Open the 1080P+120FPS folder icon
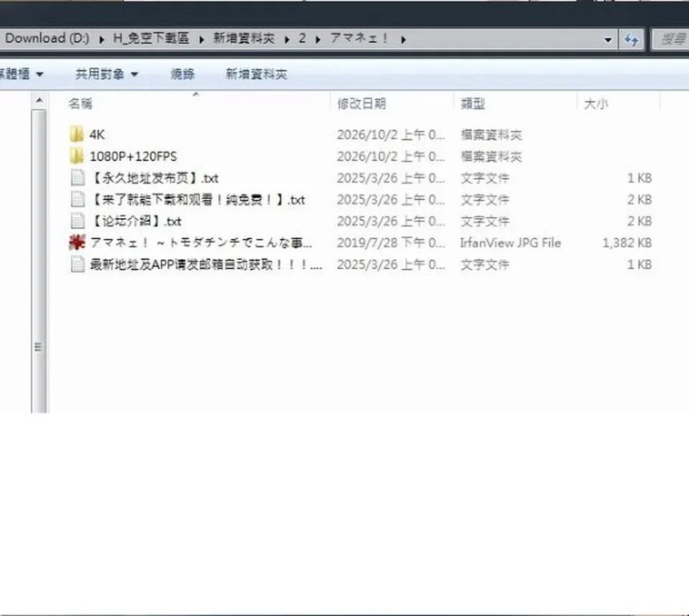The image size is (689, 616). (77, 156)
